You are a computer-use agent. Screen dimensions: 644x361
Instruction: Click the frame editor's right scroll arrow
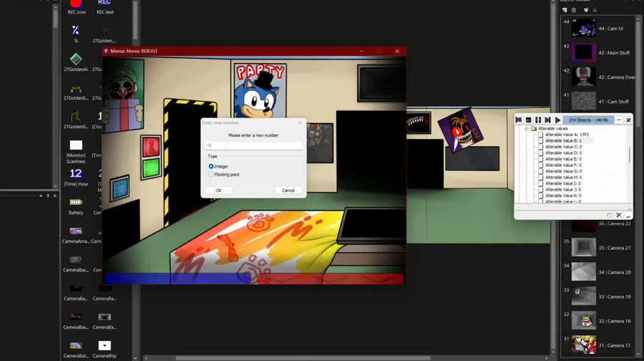(547, 358)
